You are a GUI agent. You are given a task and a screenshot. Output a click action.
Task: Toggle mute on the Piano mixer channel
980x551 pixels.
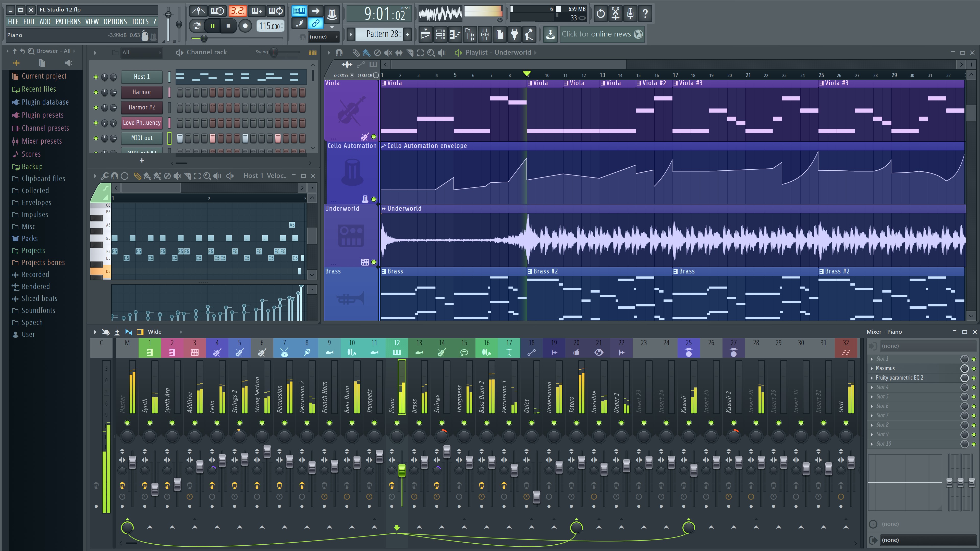(x=398, y=422)
